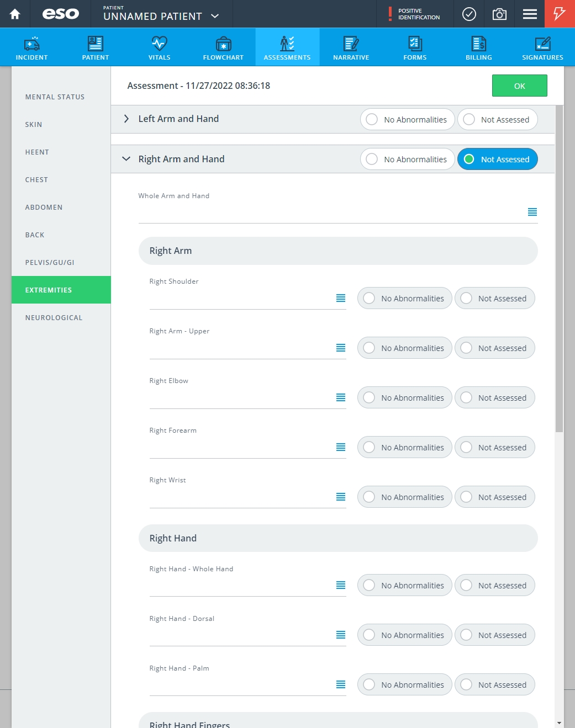Open list icon for Whole Arm and Hand
This screenshot has height=728, width=575.
pyautogui.click(x=532, y=212)
